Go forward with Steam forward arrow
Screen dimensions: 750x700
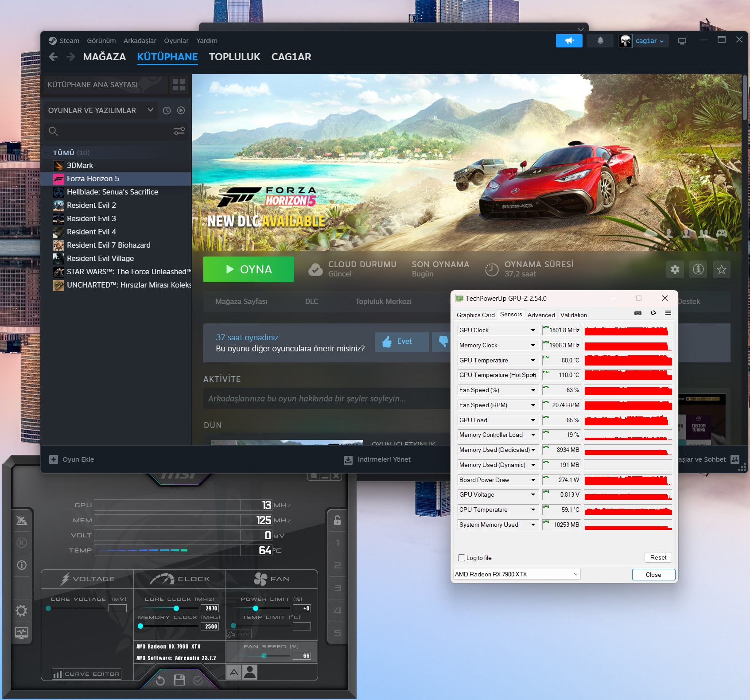click(70, 57)
